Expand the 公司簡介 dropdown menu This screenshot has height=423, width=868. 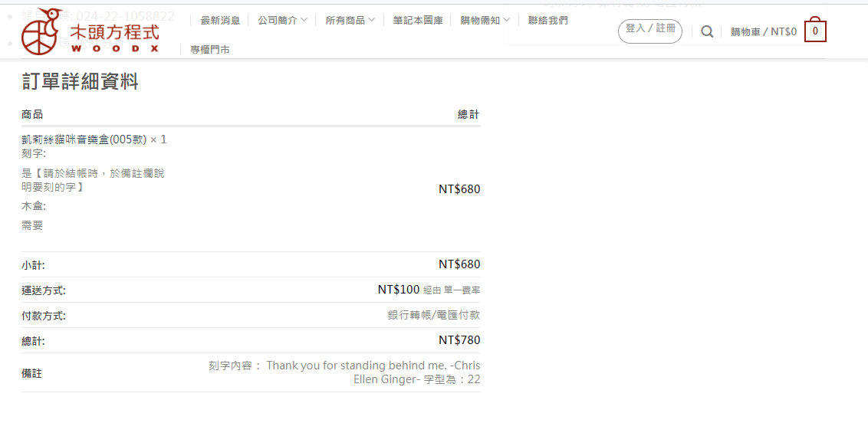coord(282,21)
